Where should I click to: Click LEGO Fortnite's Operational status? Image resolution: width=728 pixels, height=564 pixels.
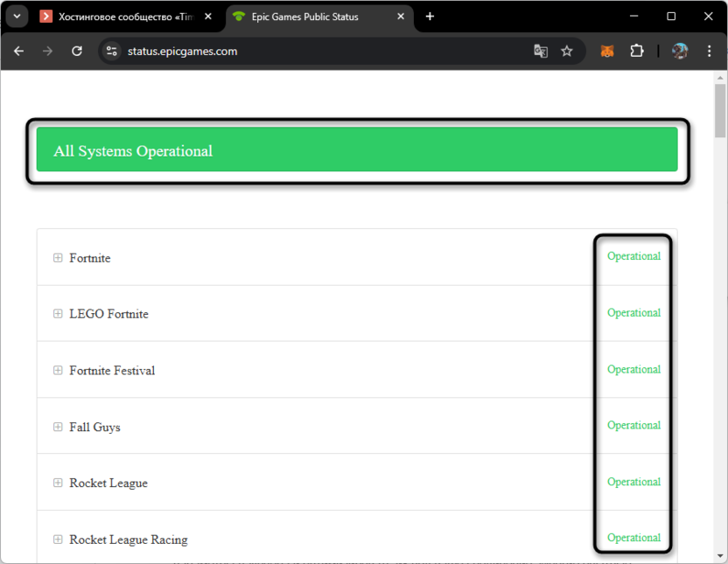pyautogui.click(x=633, y=313)
